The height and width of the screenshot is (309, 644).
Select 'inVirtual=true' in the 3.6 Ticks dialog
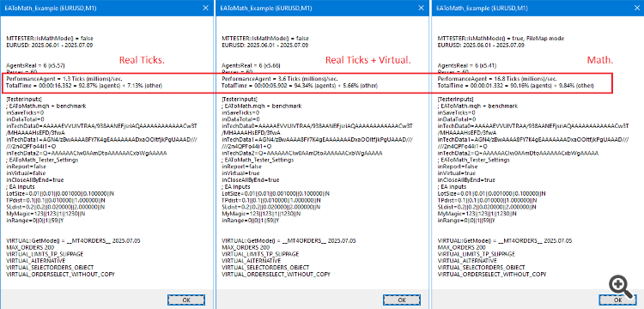click(240, 173)
